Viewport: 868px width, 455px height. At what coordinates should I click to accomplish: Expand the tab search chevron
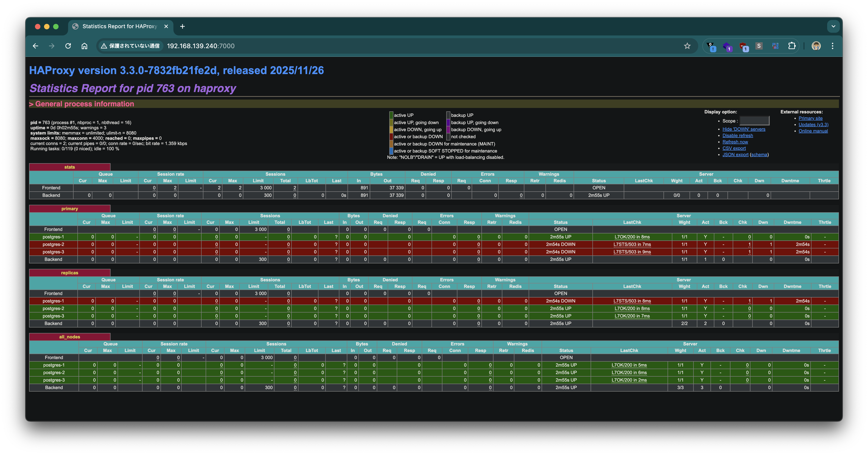click(x=833, y=26)
